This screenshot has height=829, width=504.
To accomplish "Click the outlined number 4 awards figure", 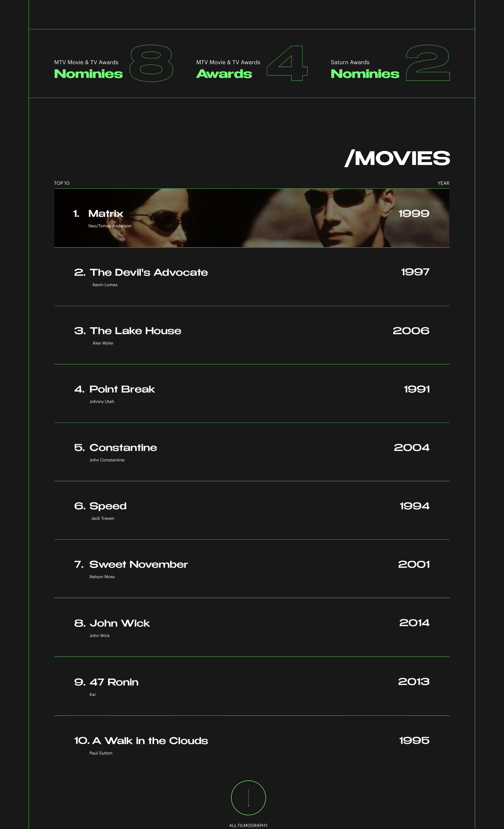I will [x=287, y=63].
